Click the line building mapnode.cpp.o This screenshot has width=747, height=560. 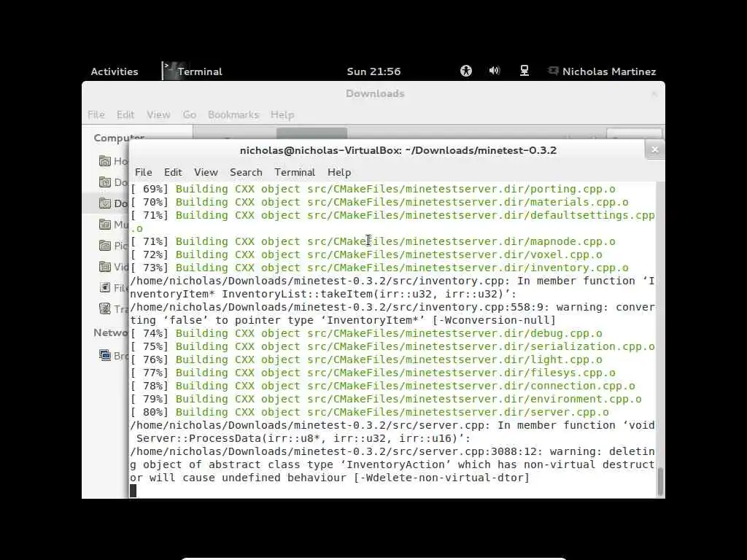coord(373,242)
